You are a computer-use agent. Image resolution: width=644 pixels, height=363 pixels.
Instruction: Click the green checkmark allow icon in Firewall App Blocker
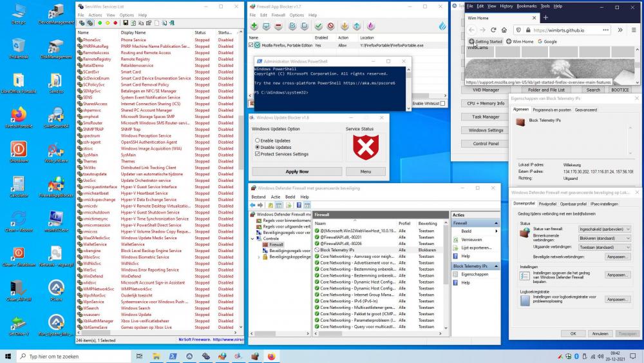coord(318,26)
